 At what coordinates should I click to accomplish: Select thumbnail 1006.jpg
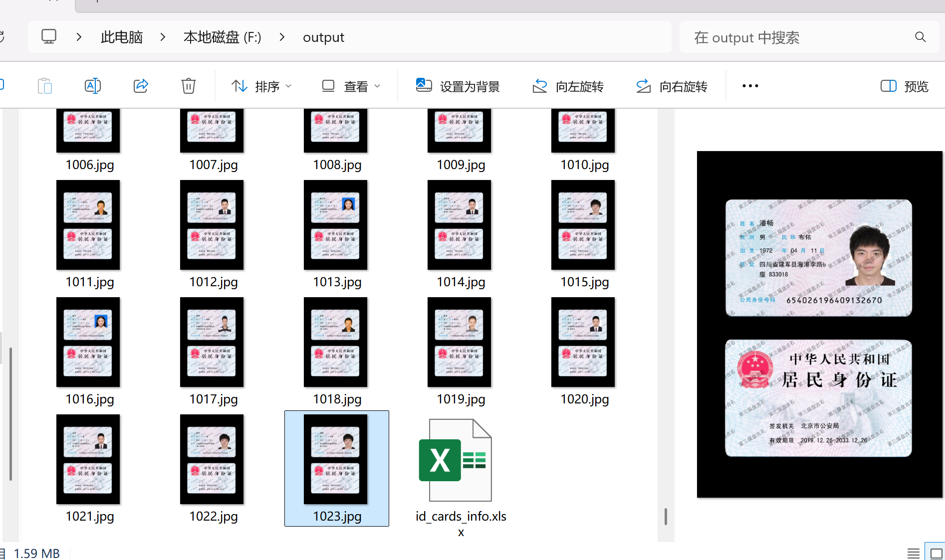pos(88,131)
